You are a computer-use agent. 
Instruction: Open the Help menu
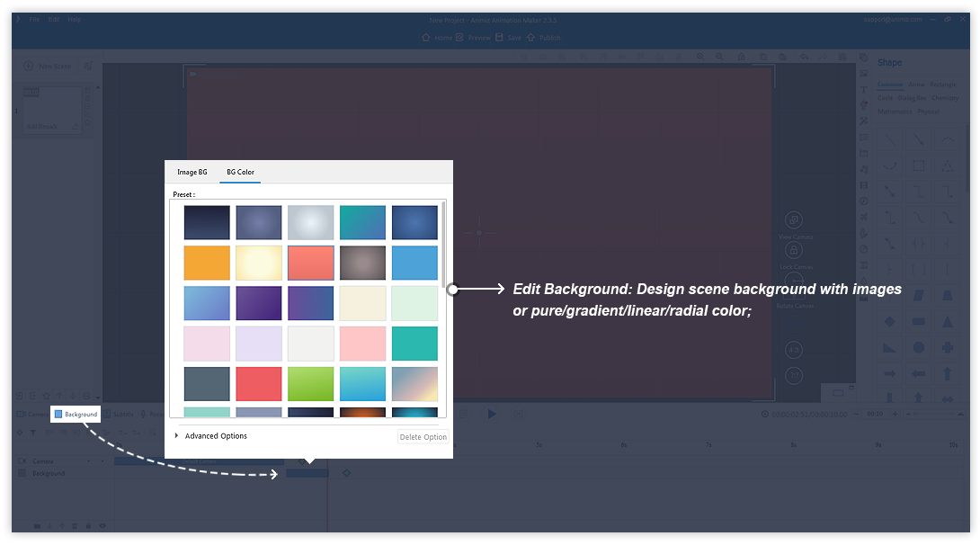click(74, 19)
